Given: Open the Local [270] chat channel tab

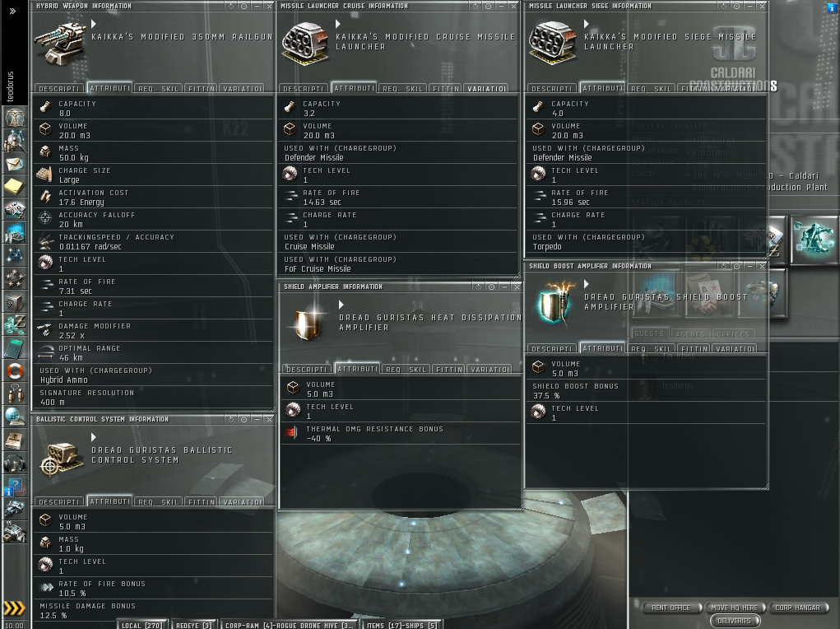Looking at the screenshot, I should pyautogui.click(x=142, y=625).
